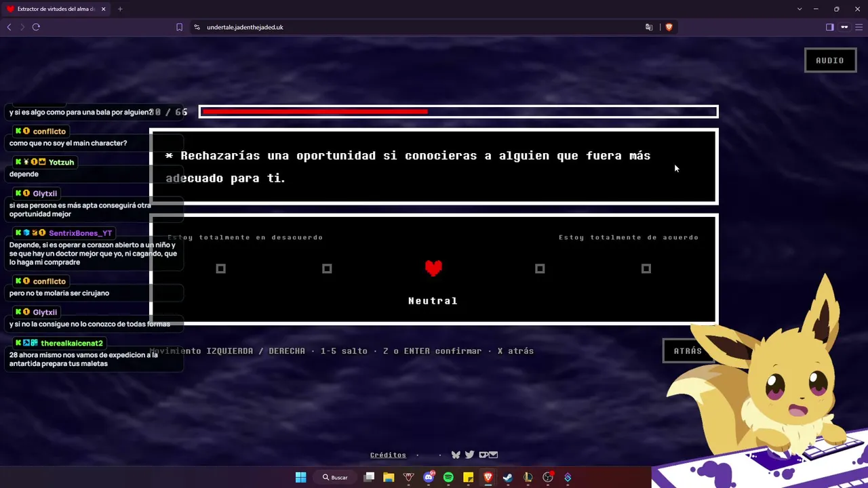
Task: Open the site settings icon beside the URL
Action: point(197,27)
